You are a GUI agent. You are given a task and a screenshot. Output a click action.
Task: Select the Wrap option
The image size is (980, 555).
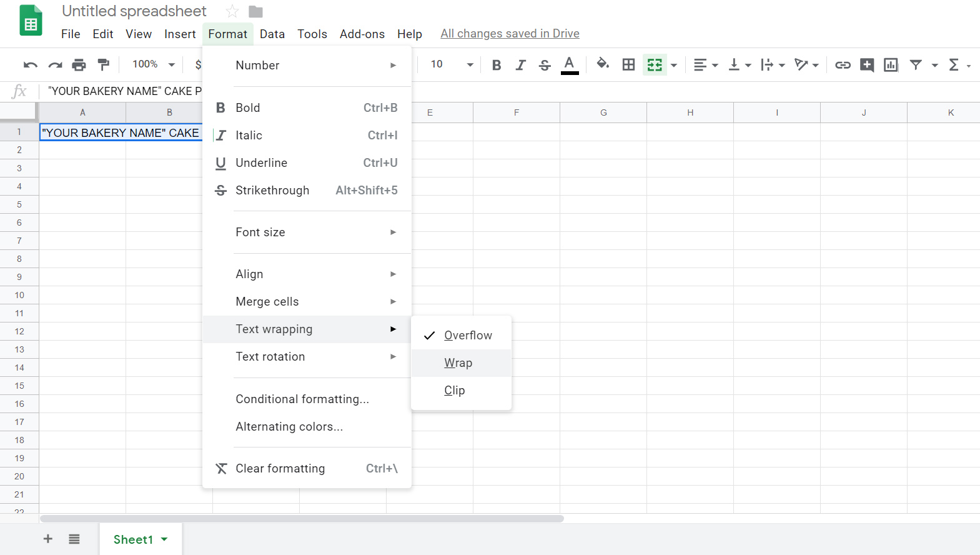pos(461,362)
